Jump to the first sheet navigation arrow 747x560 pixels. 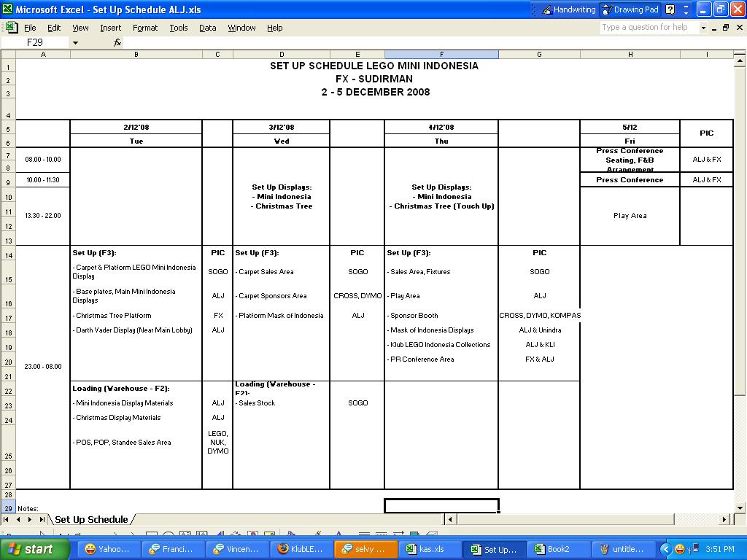pos(6,519)
